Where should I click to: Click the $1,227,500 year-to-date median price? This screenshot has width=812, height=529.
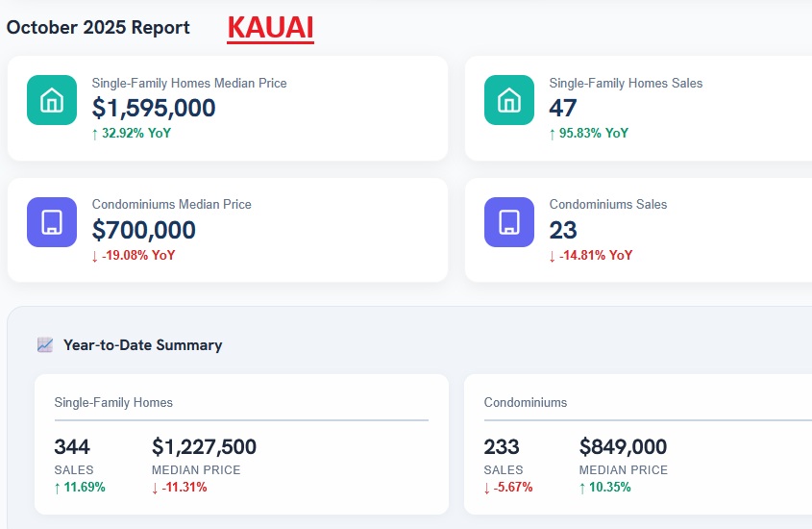coord(204,446)
